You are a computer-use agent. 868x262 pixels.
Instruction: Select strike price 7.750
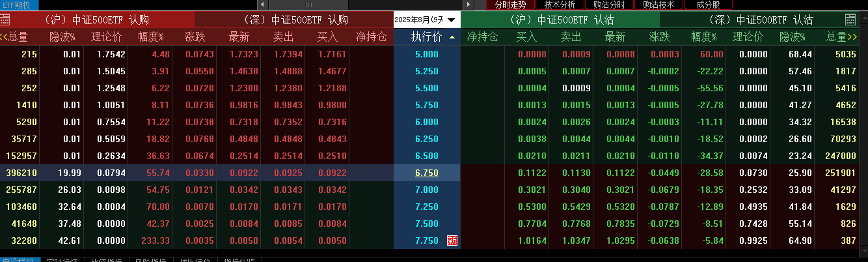(x=426, y=240)
